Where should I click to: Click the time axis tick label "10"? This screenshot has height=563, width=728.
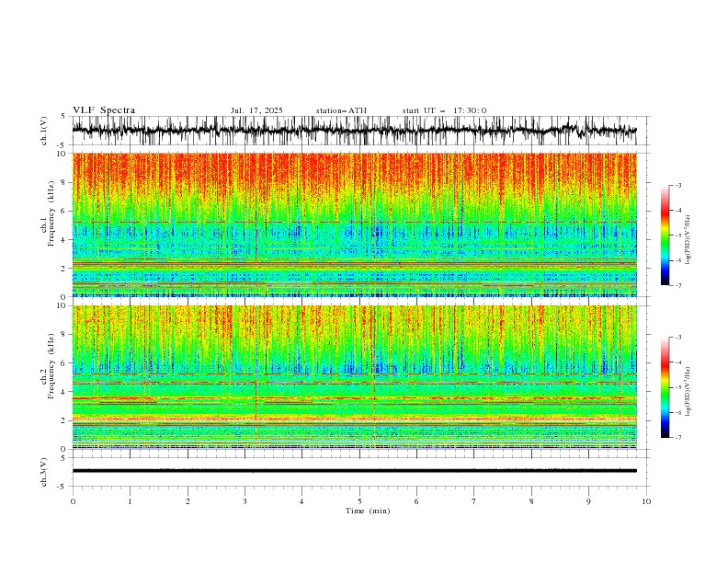[646, 501]
